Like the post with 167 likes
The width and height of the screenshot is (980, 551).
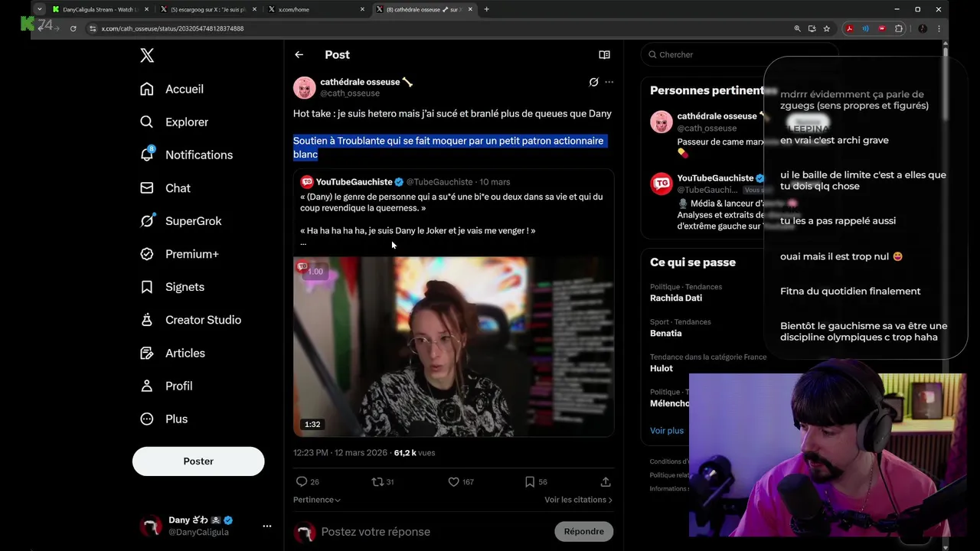coord(461,481)
